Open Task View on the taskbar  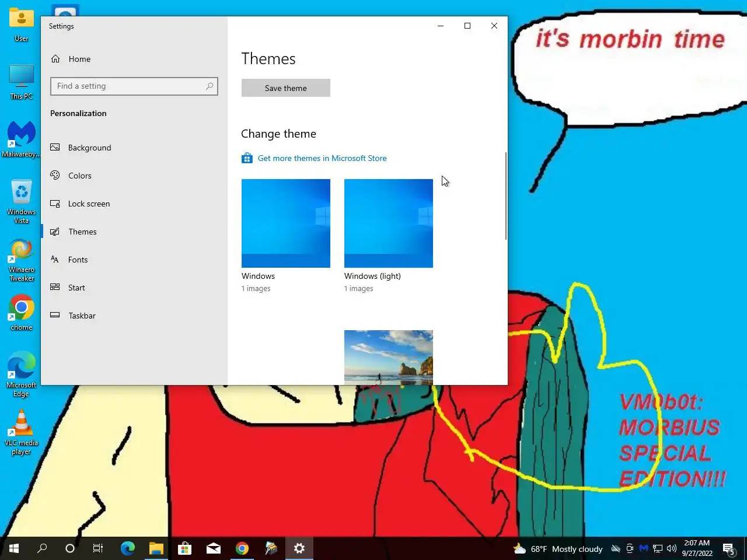pyautogui.click(x=98, y=548)
